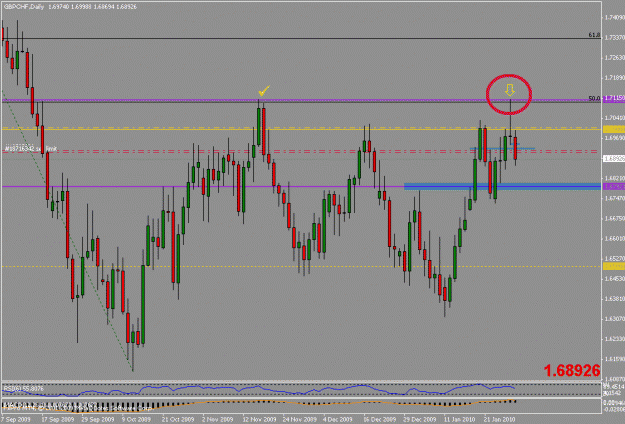Screen dimensions: 625x424
Task: Click the 21 Jan 2010 date label
Action: coord(500,420)
